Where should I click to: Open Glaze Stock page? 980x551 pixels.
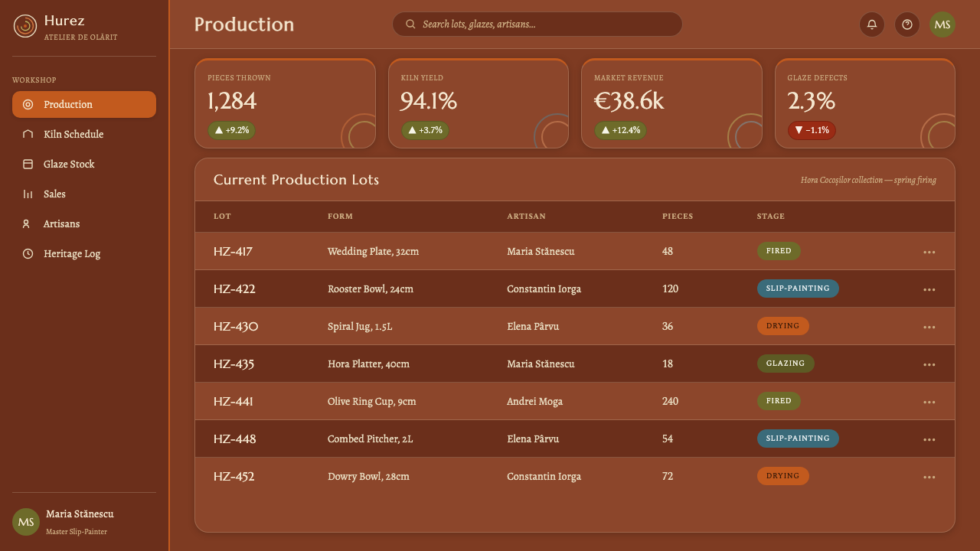tap(84, 165)
